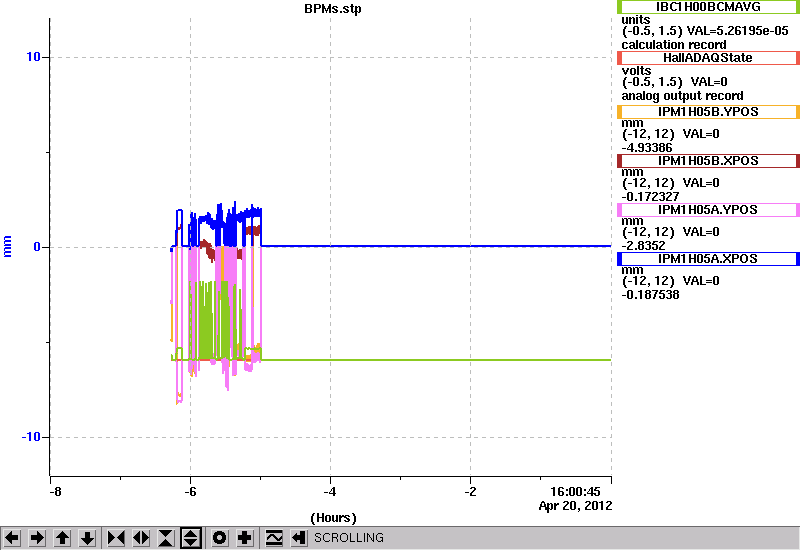Pan the plot down with the down arrow
The image size is (800, 550).
(x=87, y=538)
